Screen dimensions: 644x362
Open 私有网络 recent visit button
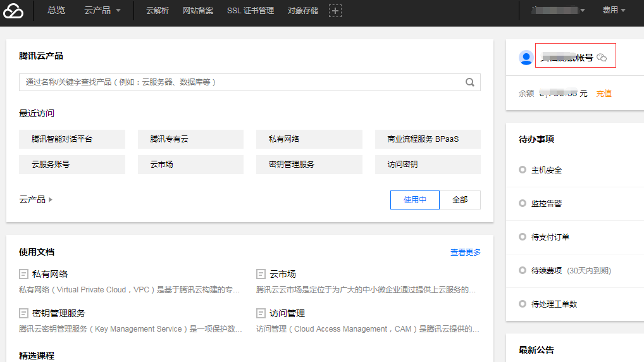pos(309,139)
